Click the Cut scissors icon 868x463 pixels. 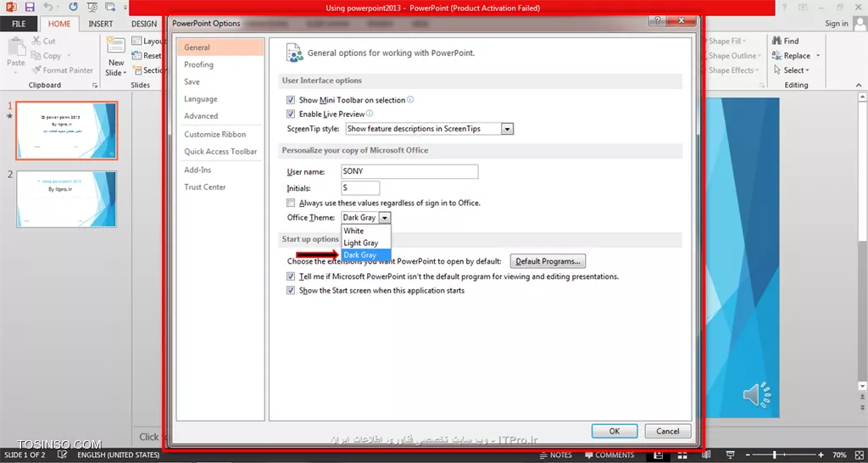(x=36, y=41)
